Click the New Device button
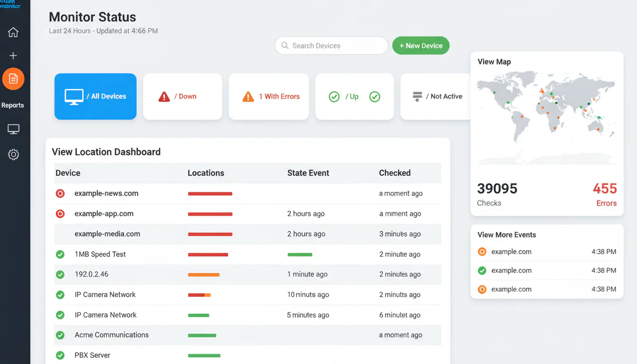Image resolution: width=637 pixels, height=364 pixels. tap(421, 46)
